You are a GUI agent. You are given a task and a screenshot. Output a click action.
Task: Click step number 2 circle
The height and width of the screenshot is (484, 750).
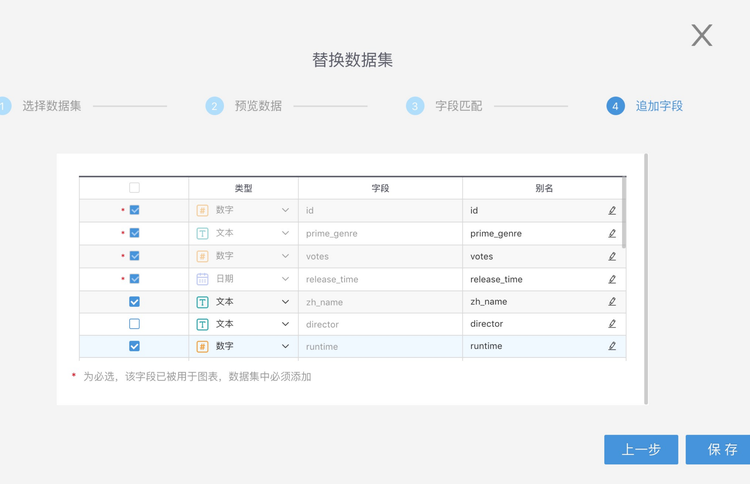click(x=214, y=106)
